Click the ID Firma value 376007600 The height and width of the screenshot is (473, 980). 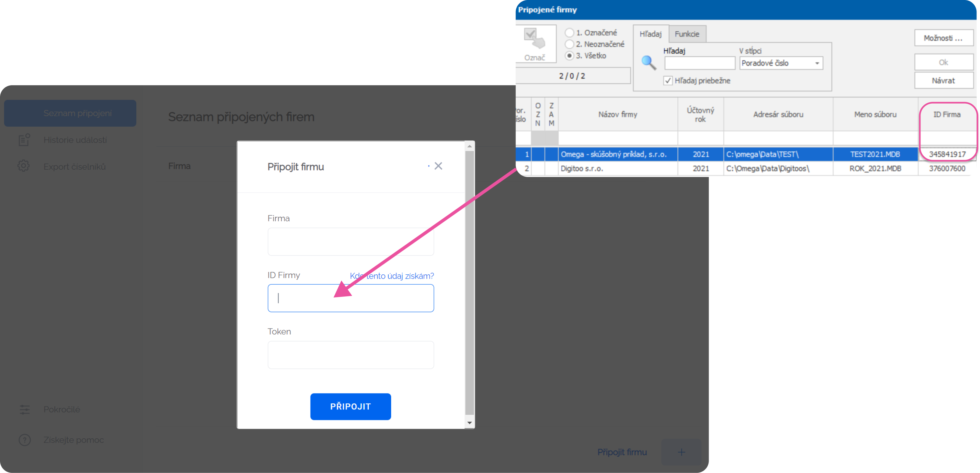click(947, 168)
